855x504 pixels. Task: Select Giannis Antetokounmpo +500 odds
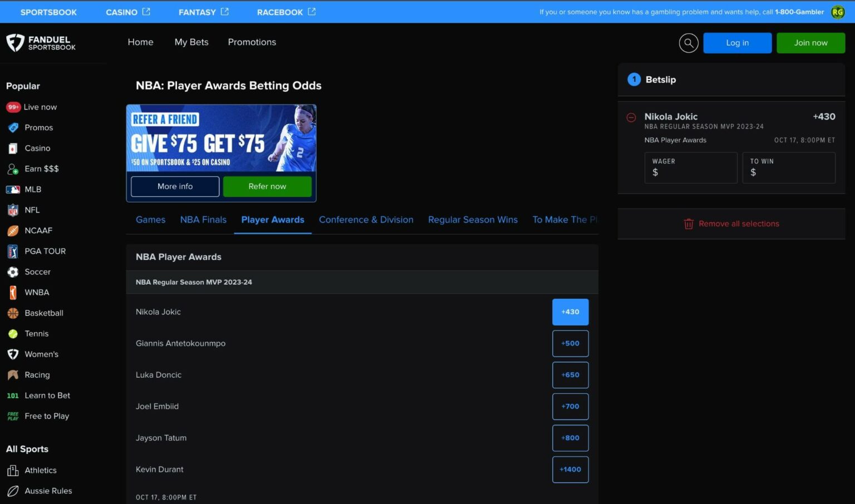(x=570, y=343)
